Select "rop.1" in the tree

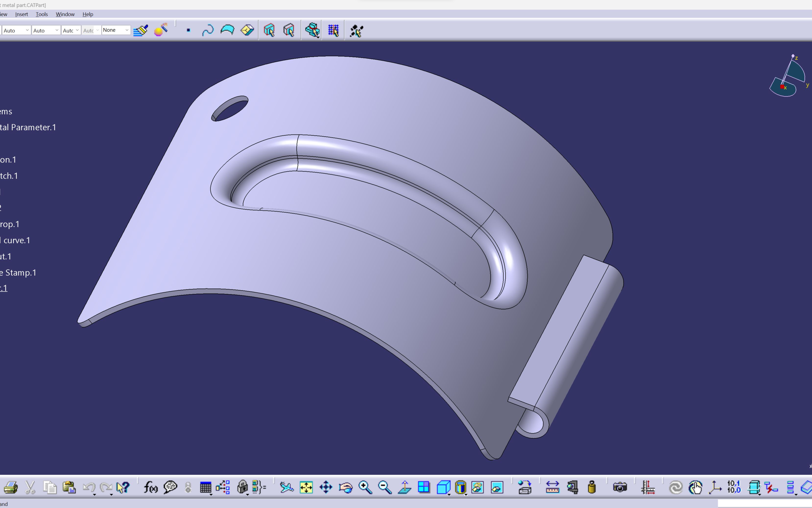click(10, 224)
